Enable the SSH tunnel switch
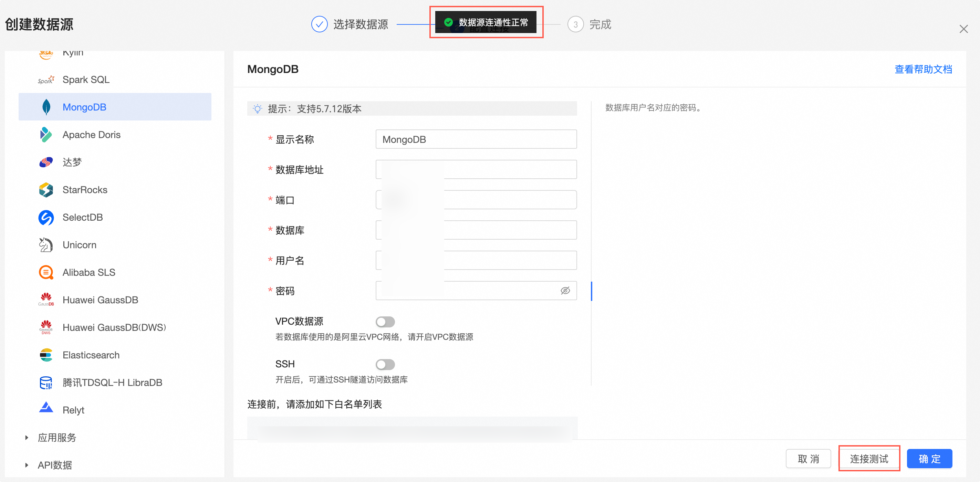Screen dimensions: 980x482 click(x=385, y=365)
